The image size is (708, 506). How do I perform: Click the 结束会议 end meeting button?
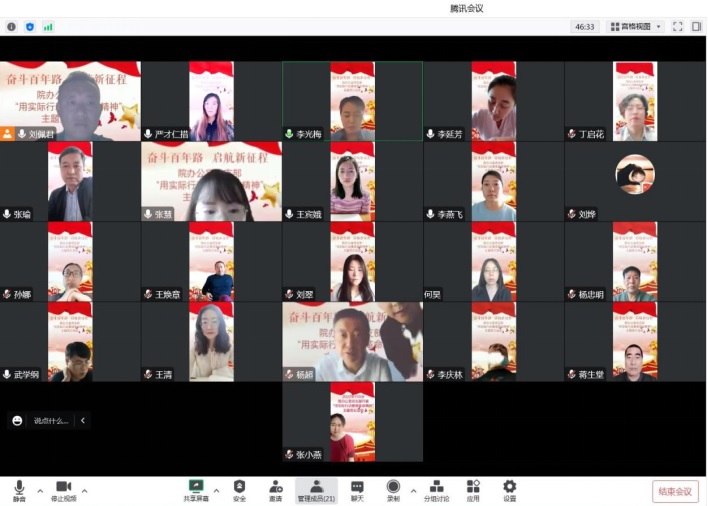coord(675,491)
